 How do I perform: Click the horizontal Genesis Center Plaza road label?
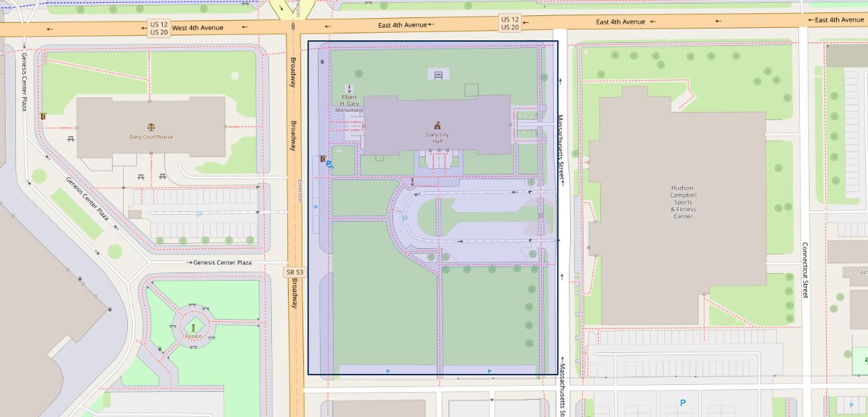[x=222, y=263]
